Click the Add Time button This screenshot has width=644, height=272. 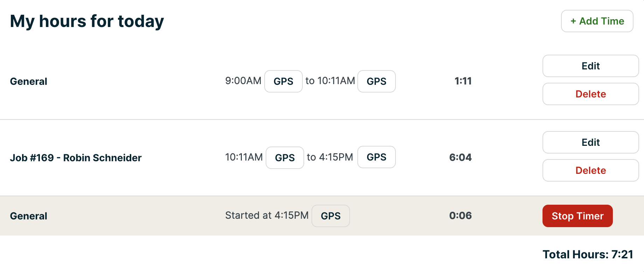pos(597,21)
